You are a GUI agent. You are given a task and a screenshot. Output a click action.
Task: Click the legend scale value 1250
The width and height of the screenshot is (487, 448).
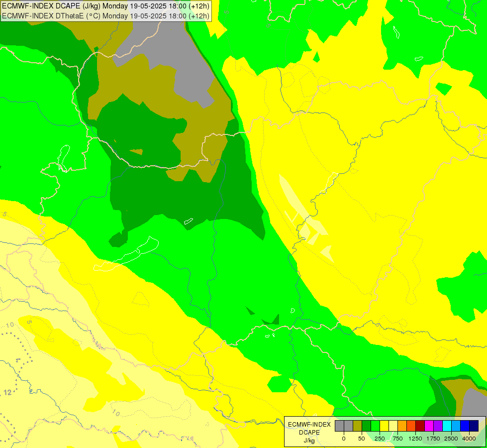415,439
